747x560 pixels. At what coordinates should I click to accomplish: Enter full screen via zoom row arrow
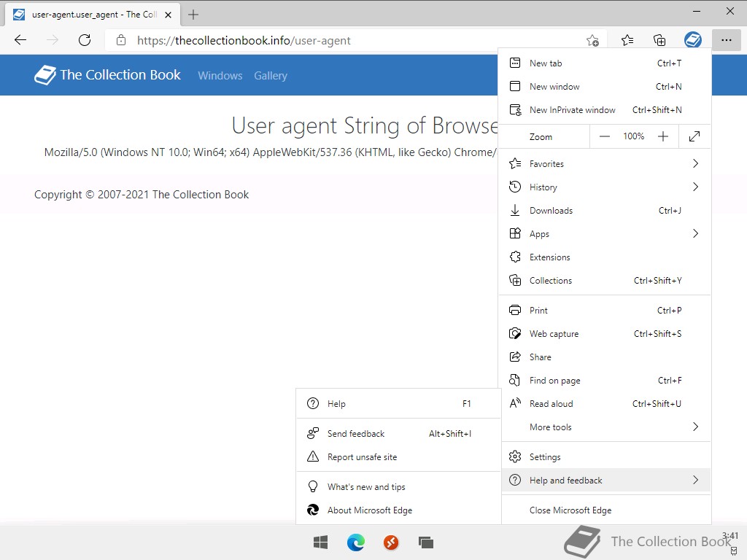(x=694, y=136)
